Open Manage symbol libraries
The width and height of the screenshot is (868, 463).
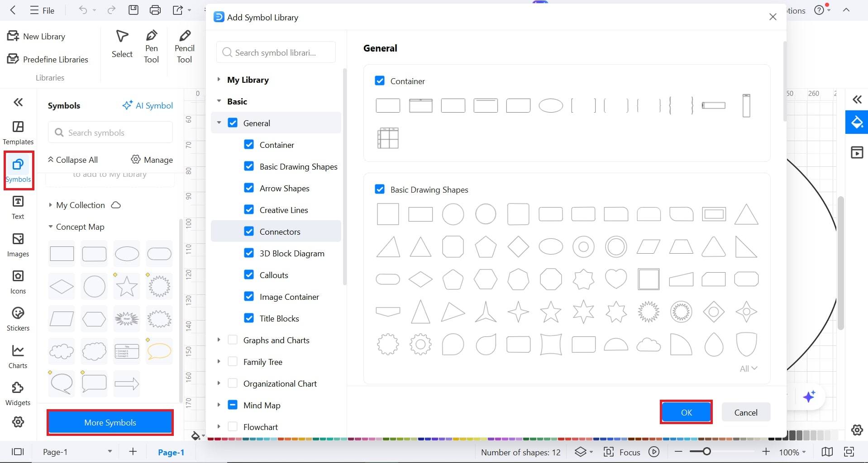(152, 160)
